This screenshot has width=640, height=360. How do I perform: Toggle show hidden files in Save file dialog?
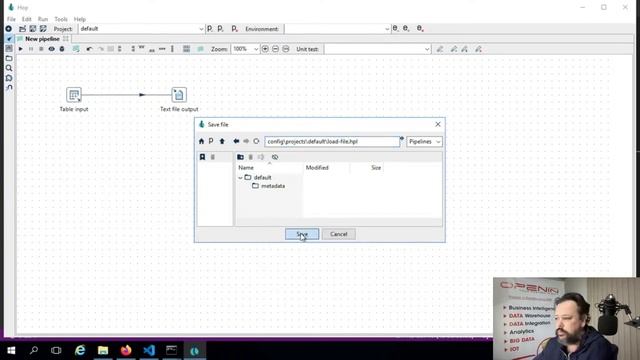275,157
